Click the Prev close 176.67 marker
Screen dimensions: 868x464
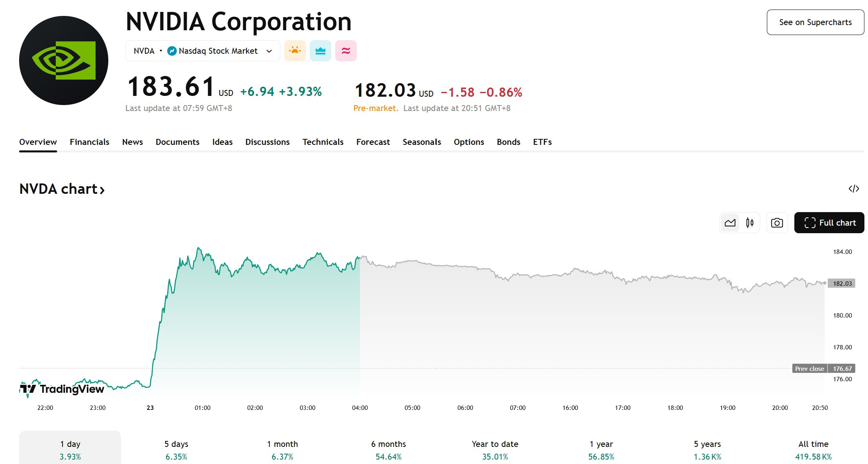point(824,368)
